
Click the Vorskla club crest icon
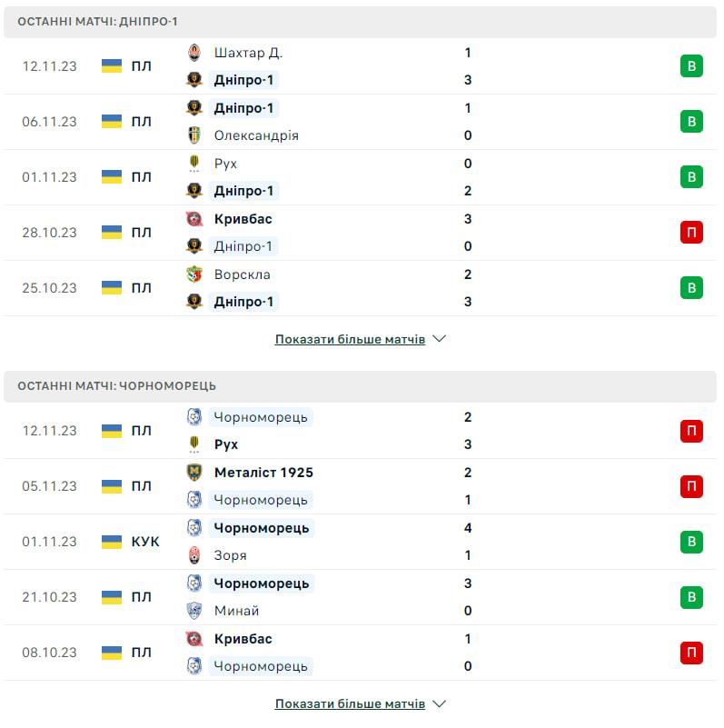194,274
